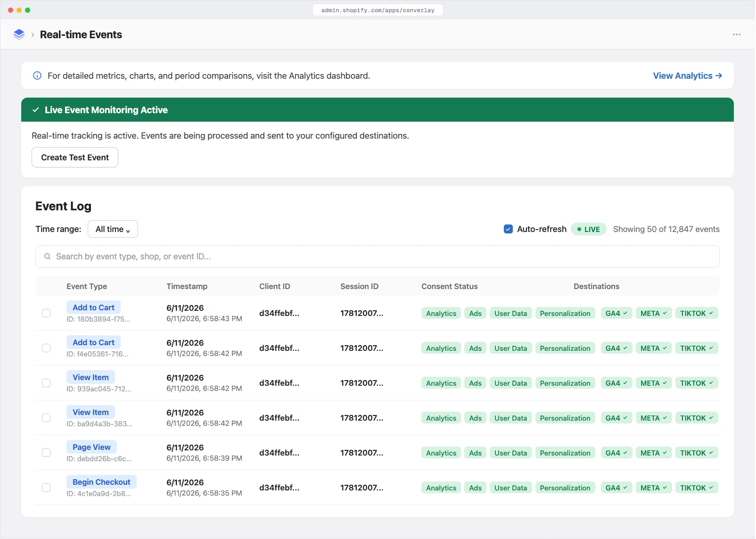The width and height of the screenshot is (756, 539).
Task: Expand GA4 destination in ba9d4a3b row
Action: coord(616,418)
